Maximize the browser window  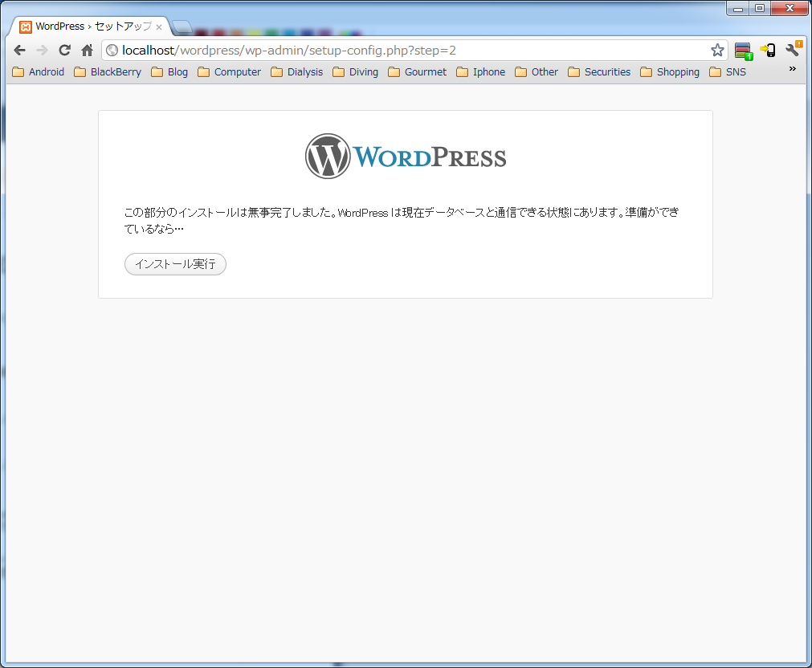point(760,8)
